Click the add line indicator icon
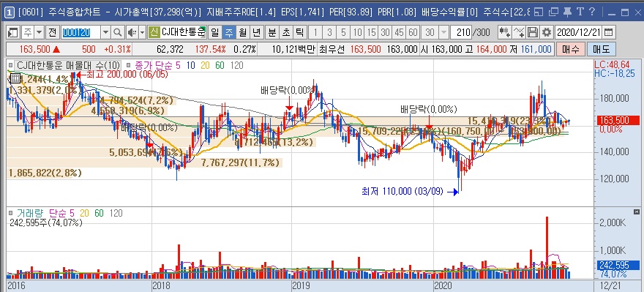Viewport: 644px width, 292px height. pyautogui.click(x=519, y=32)
